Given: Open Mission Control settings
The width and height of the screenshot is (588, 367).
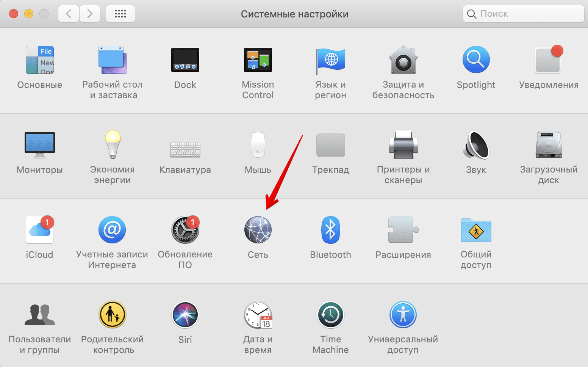Looking at the screenshot, I should (258, 60).
